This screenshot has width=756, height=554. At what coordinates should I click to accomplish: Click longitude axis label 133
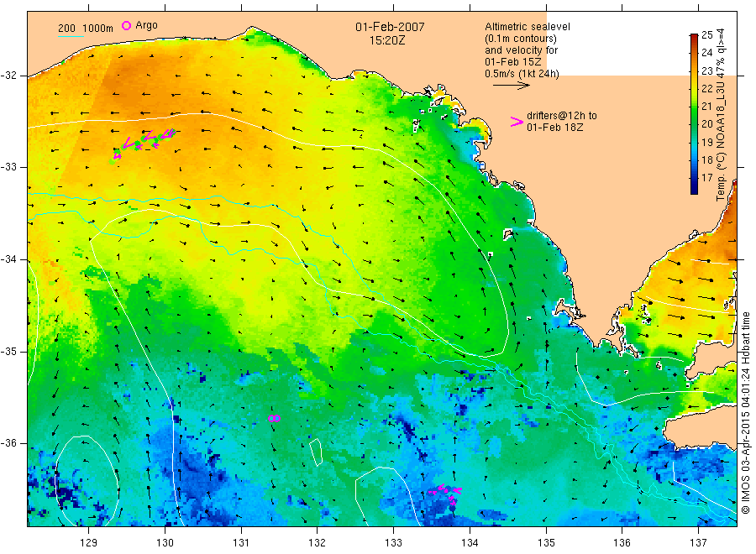point(393,543)
